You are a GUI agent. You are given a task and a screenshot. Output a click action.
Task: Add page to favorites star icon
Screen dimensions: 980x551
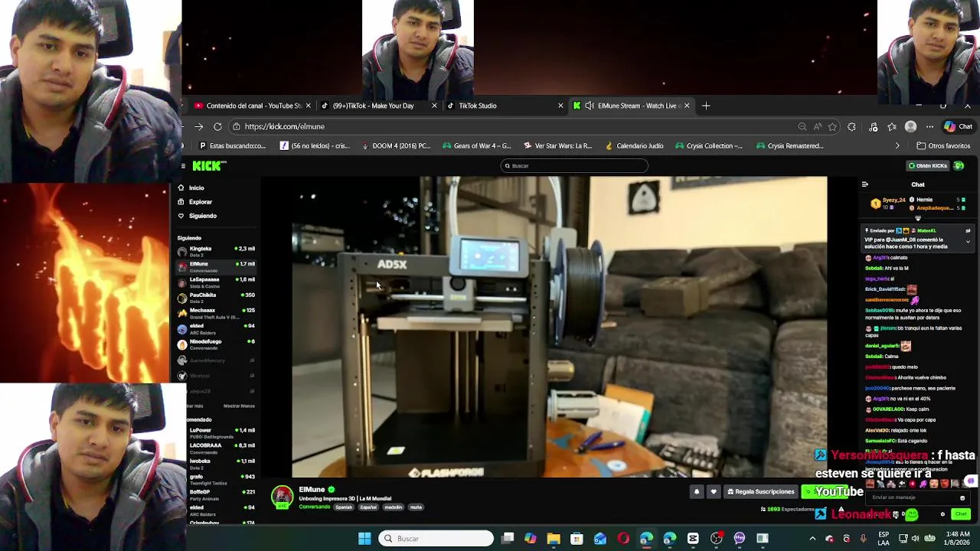click(x=832, y=126)
